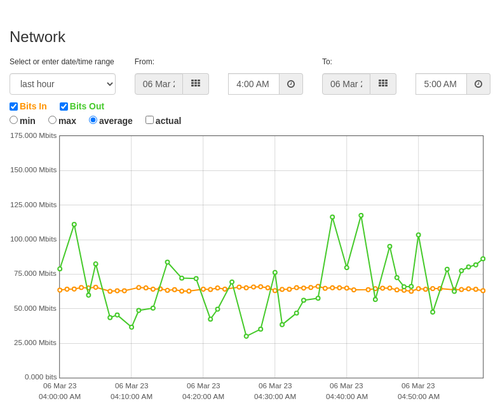Click the '25.000 Mbits' axis label

35,343
